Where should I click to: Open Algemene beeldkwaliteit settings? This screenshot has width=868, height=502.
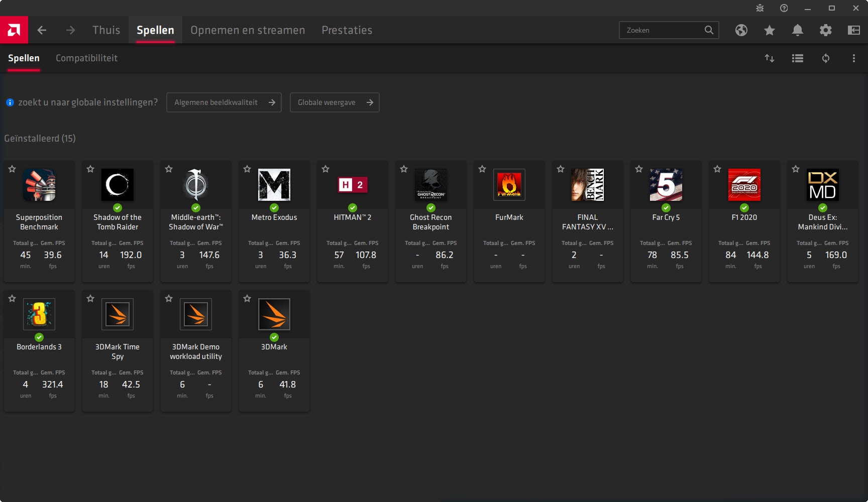point(224,102)
